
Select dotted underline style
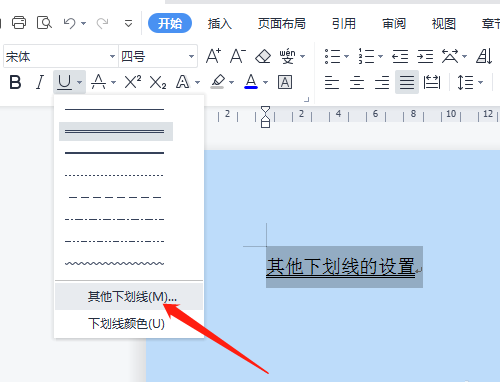[115, 175]
